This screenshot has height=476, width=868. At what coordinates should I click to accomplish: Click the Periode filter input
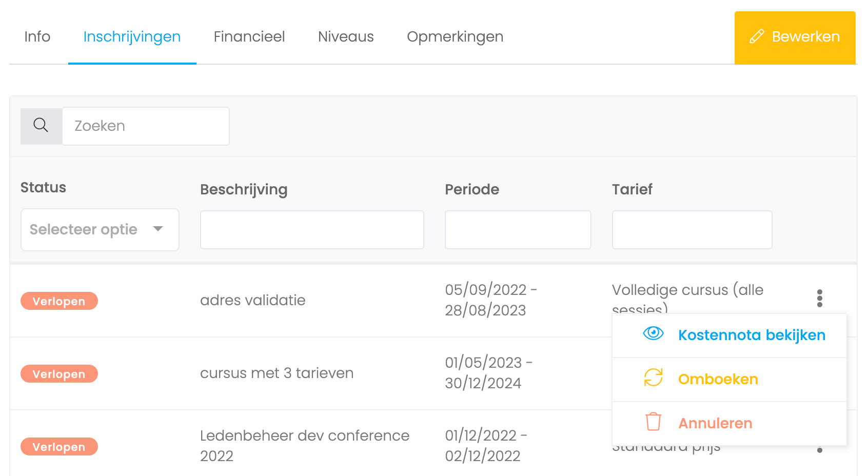518,230
